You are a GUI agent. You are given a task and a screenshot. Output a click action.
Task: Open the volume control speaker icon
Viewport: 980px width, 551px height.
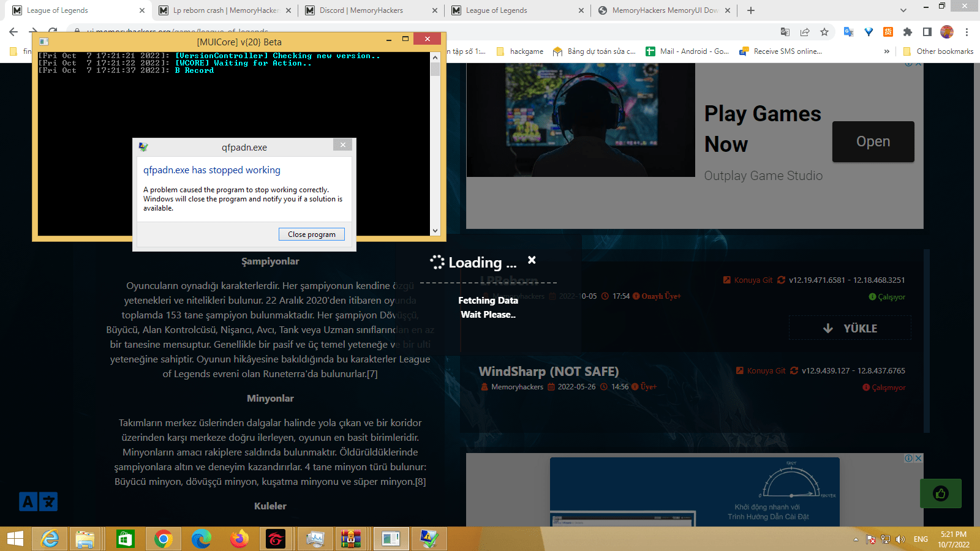pos(900,539)
